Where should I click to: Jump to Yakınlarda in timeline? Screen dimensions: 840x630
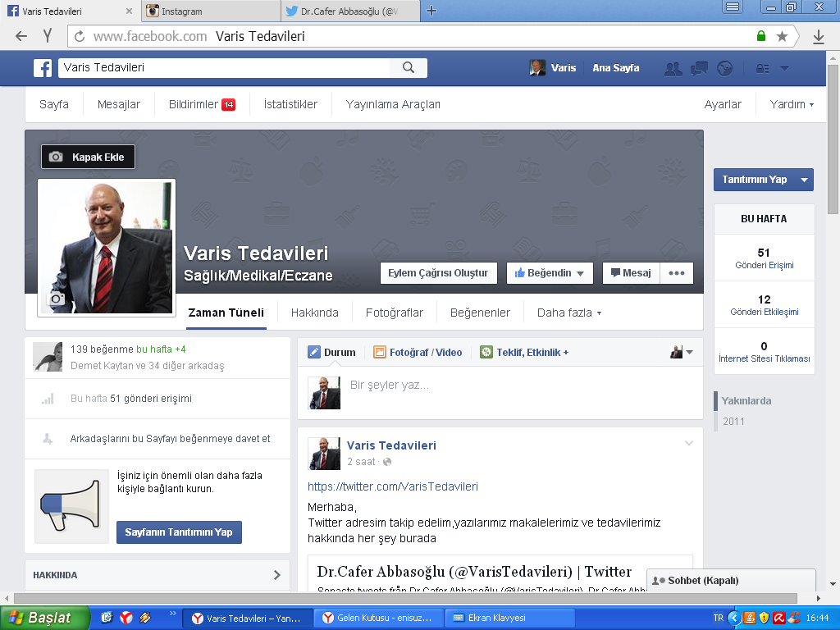click(x=746, y=400)
